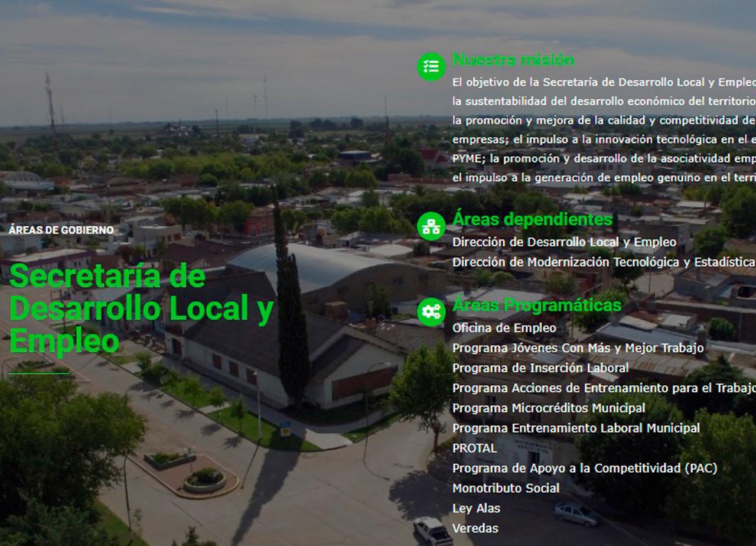The width and height of the screenshot is (756, 546).
Task: Select the Áreas dependientes heading
Action: click(x=532, y=219)
